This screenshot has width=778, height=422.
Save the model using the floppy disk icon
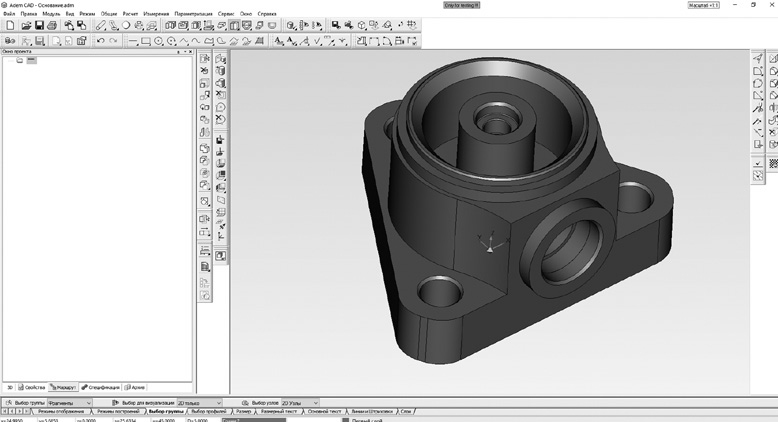tap(37, 25)
